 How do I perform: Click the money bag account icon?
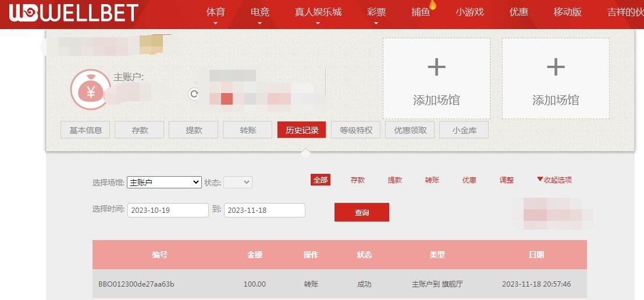pyautogui.click(x=90, y=89)
